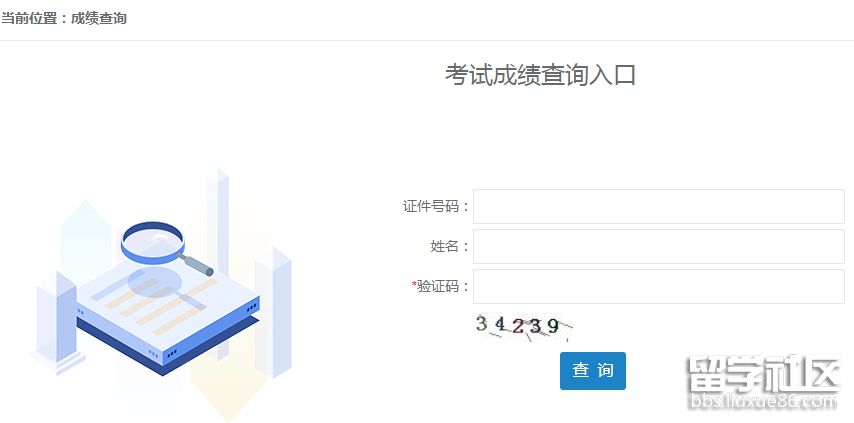Viewport: 854px width, 423px height.
Task: Click the 证件号码 input field
Action: [x=658, y=206]
